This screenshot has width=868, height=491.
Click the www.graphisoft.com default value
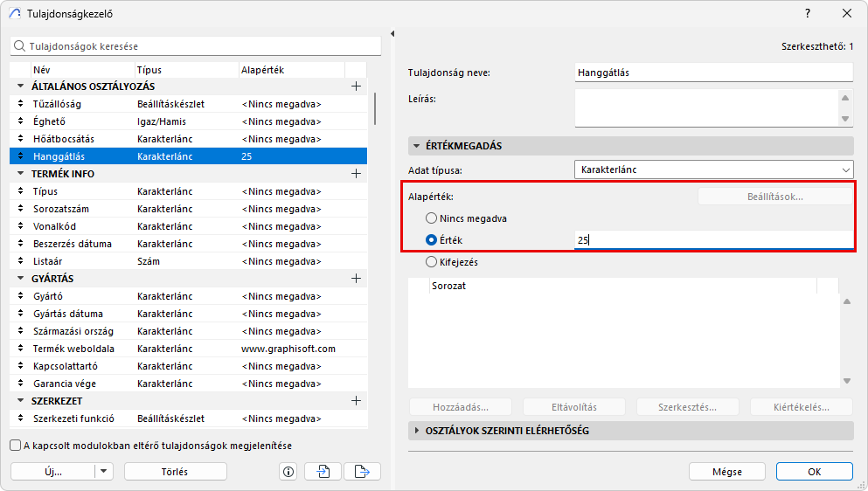pyautogui.click(x=288, y=349)
